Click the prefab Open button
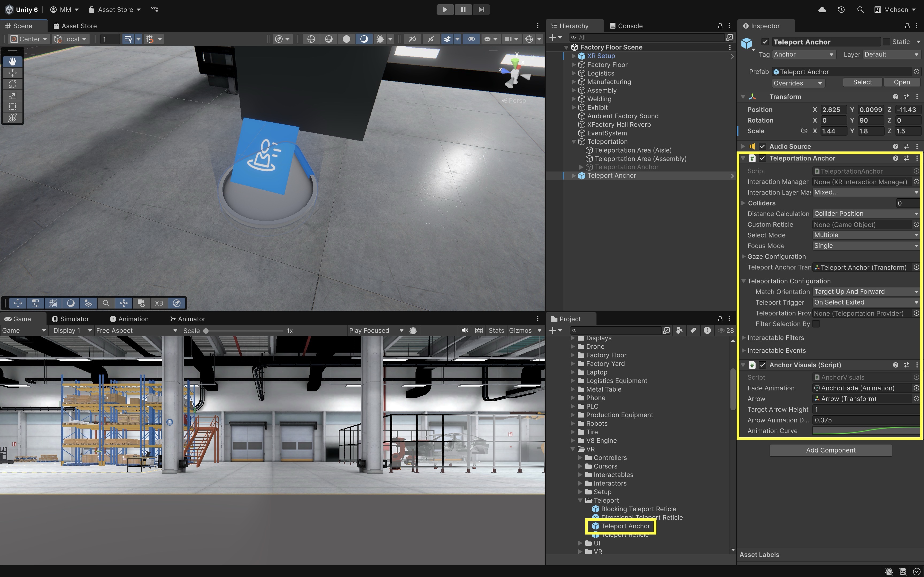The image size is (924, 577). point(902,83)
